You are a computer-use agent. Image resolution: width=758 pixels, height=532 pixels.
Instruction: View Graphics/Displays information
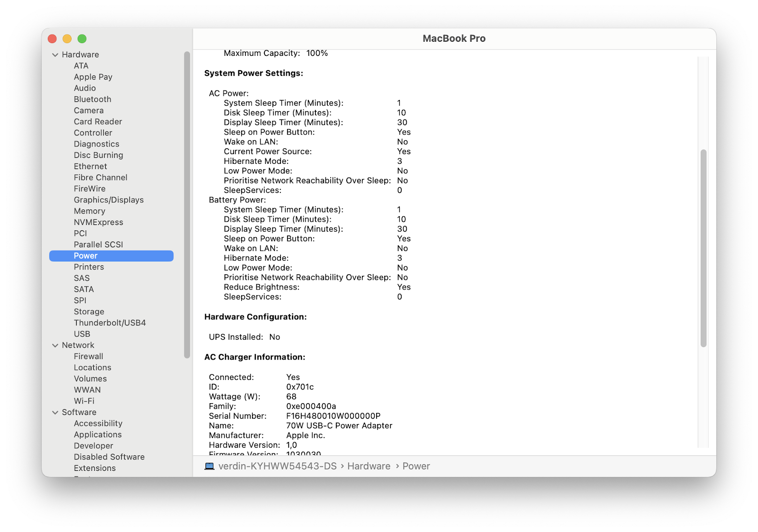point(108,199)
